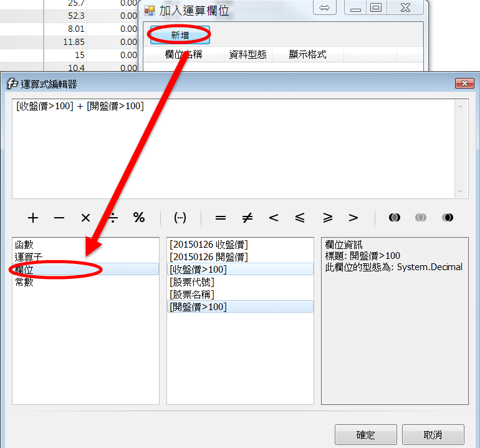Click the 運算式編輯器 title bar fx icon
This screenshot has width=480, height=448.
click(12, 84)
